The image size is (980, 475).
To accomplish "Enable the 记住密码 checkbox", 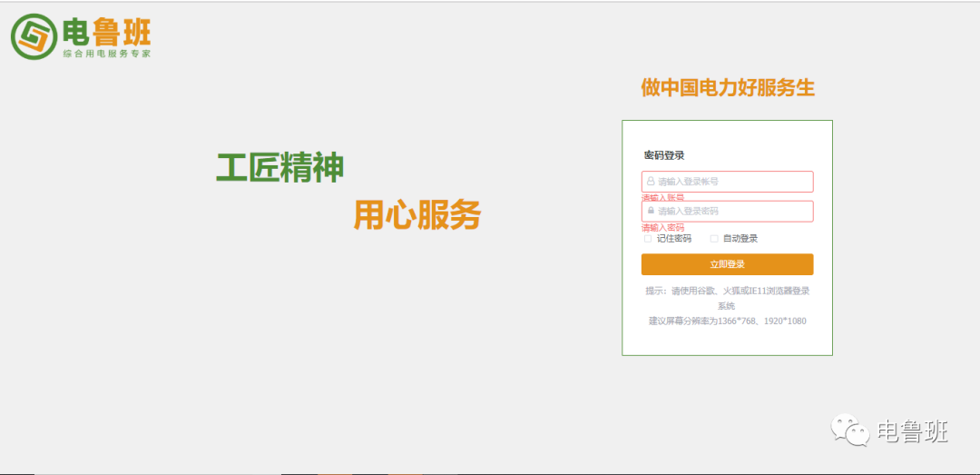I will (x=648, y=239).
